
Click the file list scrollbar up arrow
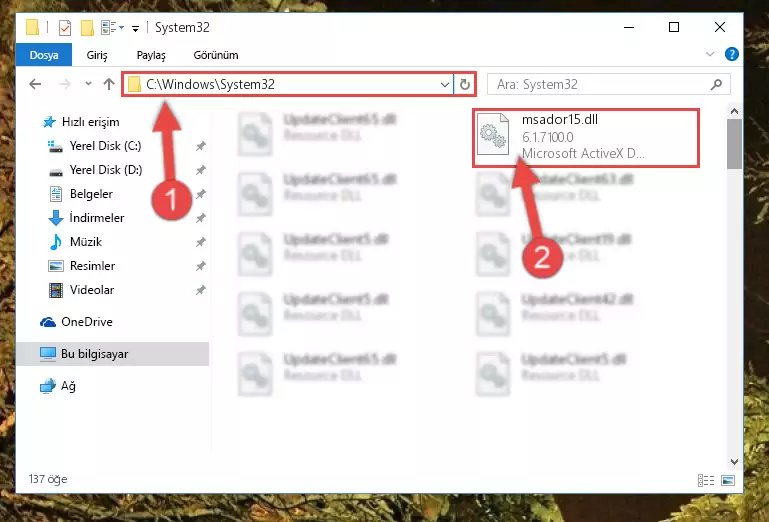coord(734,111)
